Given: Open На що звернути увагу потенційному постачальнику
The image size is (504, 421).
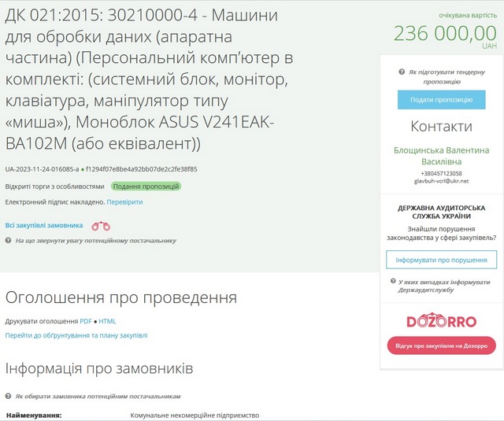Looking at the screenshot, I should (96, 241).
